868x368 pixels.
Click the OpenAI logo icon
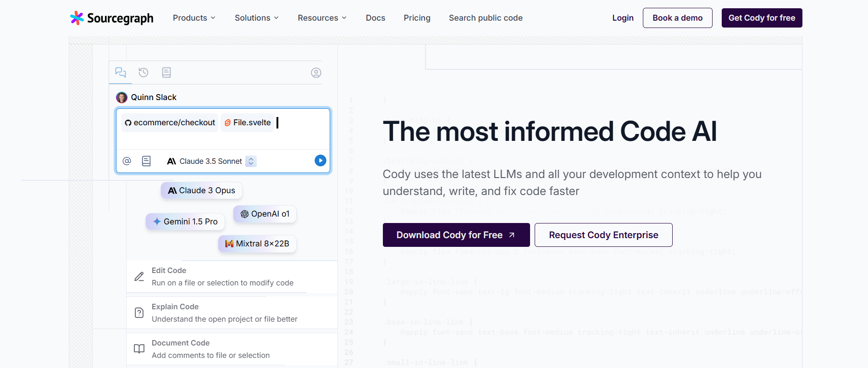245,214
